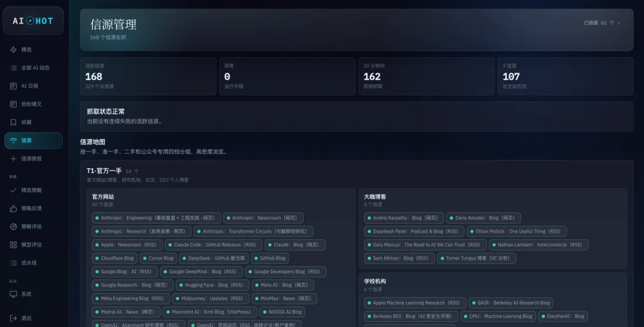Click the 学校机构 section heading

click(x=375, y=282)
